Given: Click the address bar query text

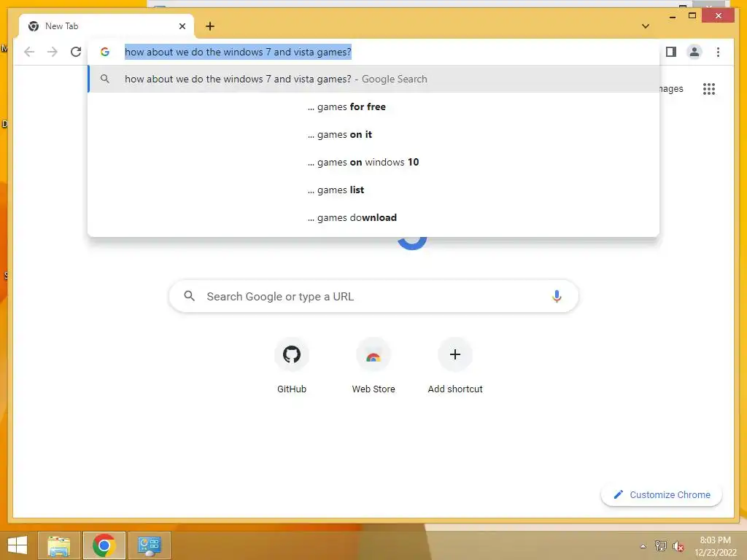Looking at the screenshot, I should coord(238,52).
